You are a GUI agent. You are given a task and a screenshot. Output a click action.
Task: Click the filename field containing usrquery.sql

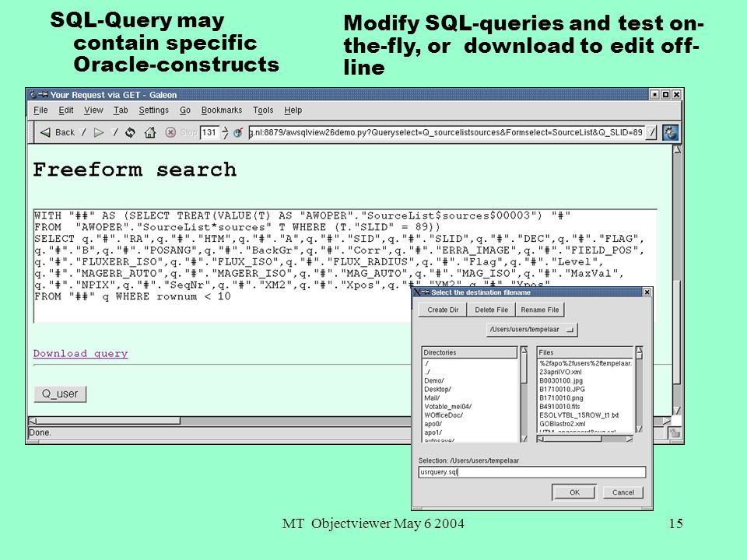pyautogui.click(x=532, y=472)
